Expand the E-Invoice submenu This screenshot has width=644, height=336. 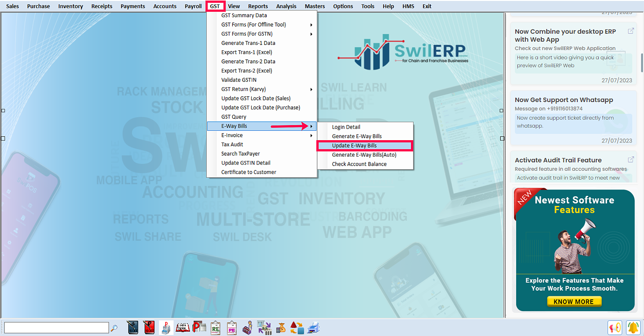[x=262, y=135]
